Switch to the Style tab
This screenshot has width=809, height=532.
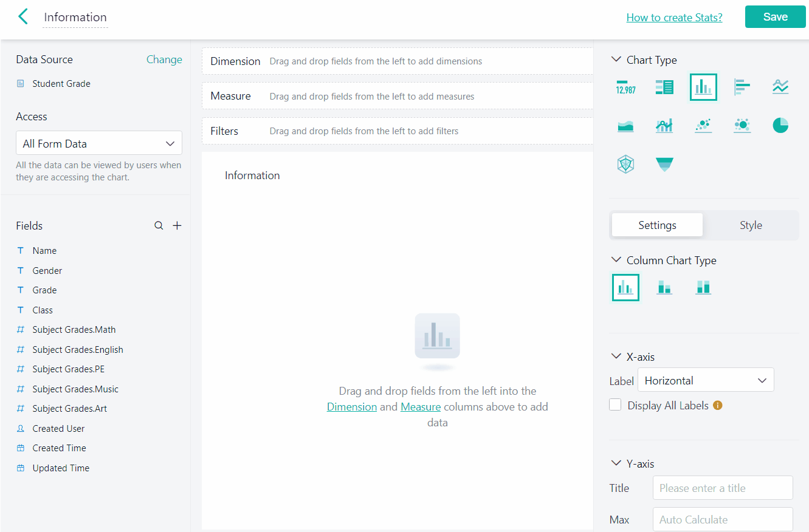tap(751, 225)
